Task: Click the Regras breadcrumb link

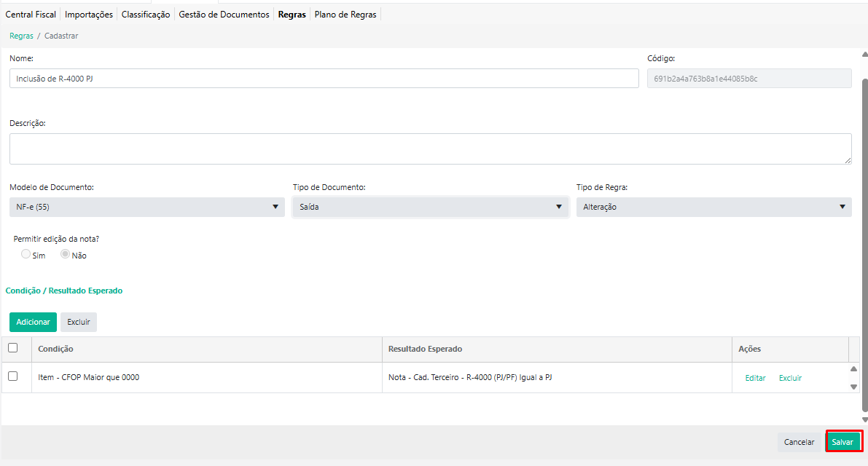Action: pos(21,36)
